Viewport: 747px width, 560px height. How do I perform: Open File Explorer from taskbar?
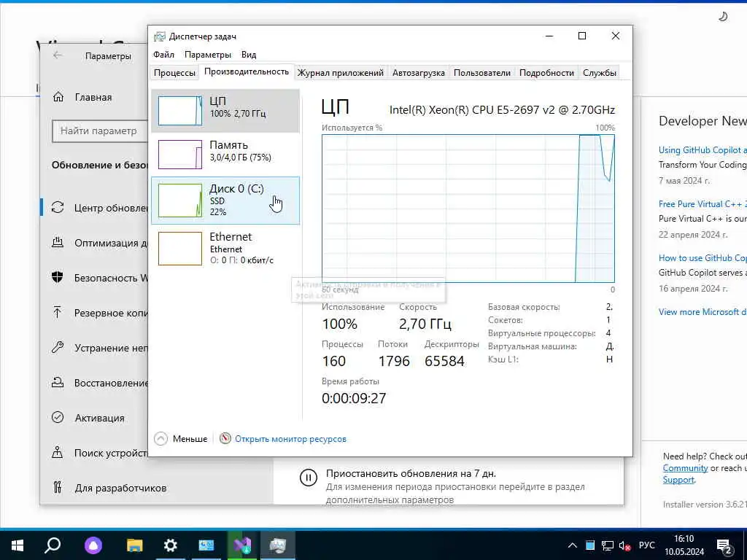pyautogui.click(x=135, y=545)
